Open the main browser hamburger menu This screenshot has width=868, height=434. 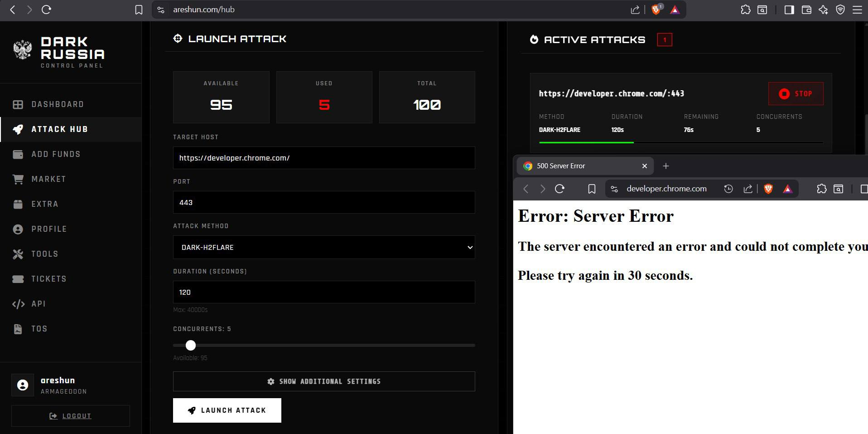click(857, 10)
